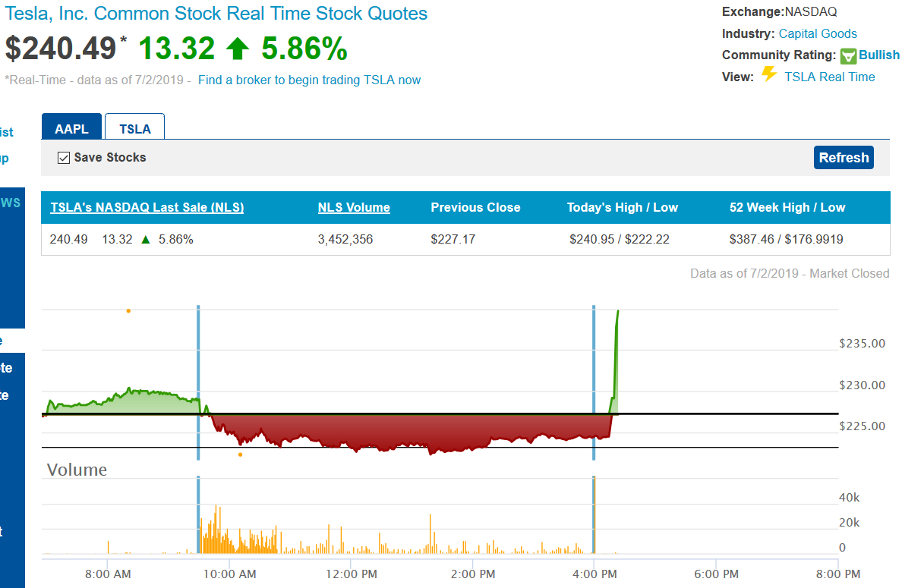Click the blue market open marker on the price chart
This screenshot has width=902, height=588.
pyautogui.click(x=198, y=382)
